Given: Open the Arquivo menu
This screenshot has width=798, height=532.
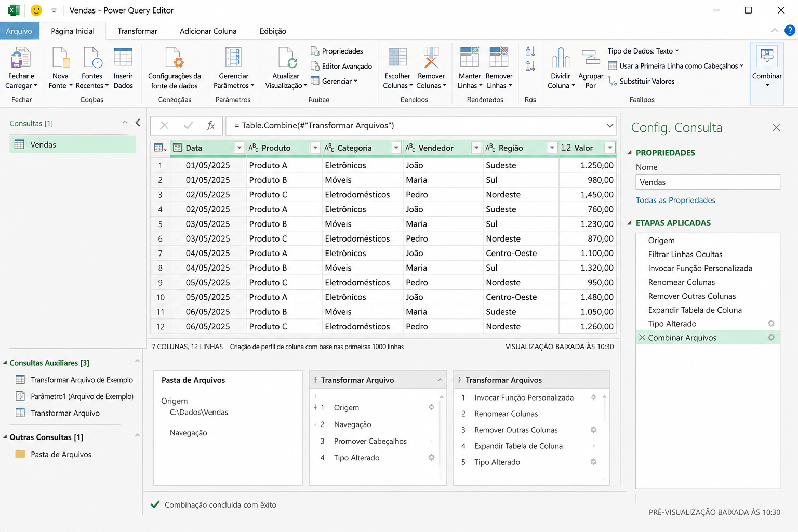Looking at the screenshot, I should pyautogui.click(x=19, y=31).
